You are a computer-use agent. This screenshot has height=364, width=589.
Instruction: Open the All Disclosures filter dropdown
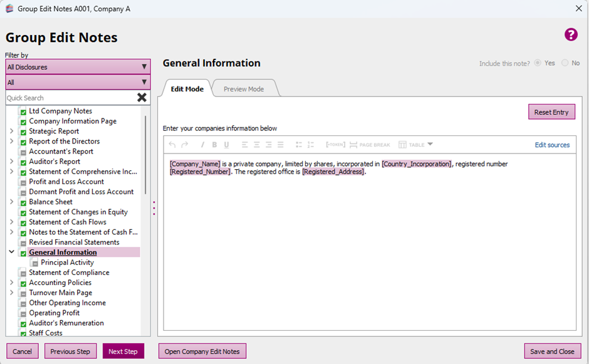(78, 67)
